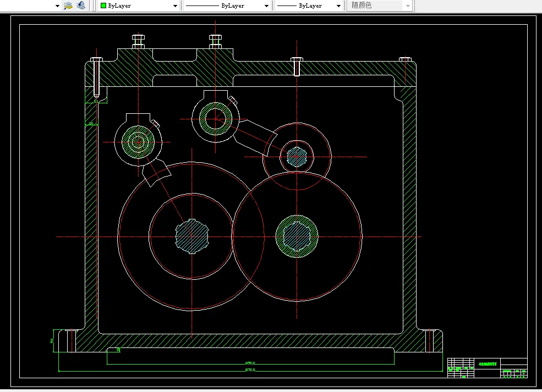Expand the layer list dropdown arrow
The width and height of the screenshot is (542, 392).
(x=57, y=6)
